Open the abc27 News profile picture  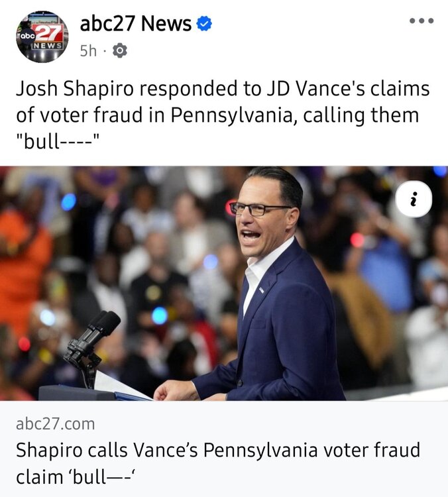click(42, 36)
